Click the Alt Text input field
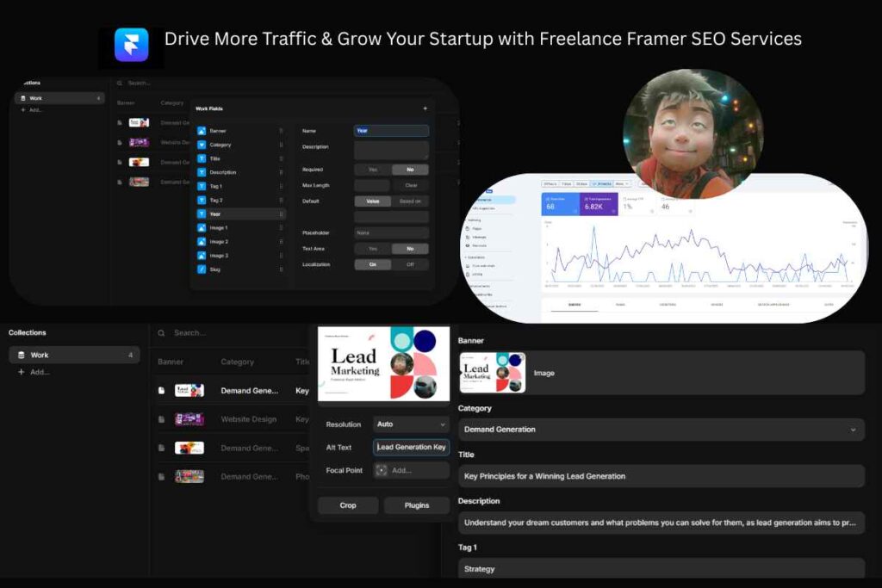 (x=411, y=447)
